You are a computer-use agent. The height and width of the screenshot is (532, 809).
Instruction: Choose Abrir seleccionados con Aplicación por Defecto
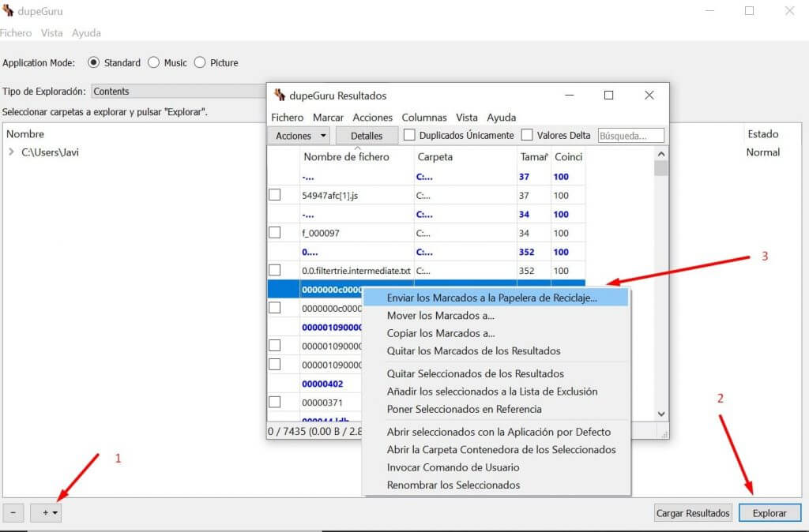coord(496,432)
